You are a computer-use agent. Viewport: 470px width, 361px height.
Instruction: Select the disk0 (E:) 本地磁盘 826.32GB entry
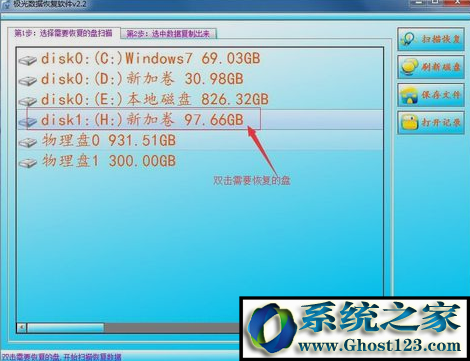point(155,99)
